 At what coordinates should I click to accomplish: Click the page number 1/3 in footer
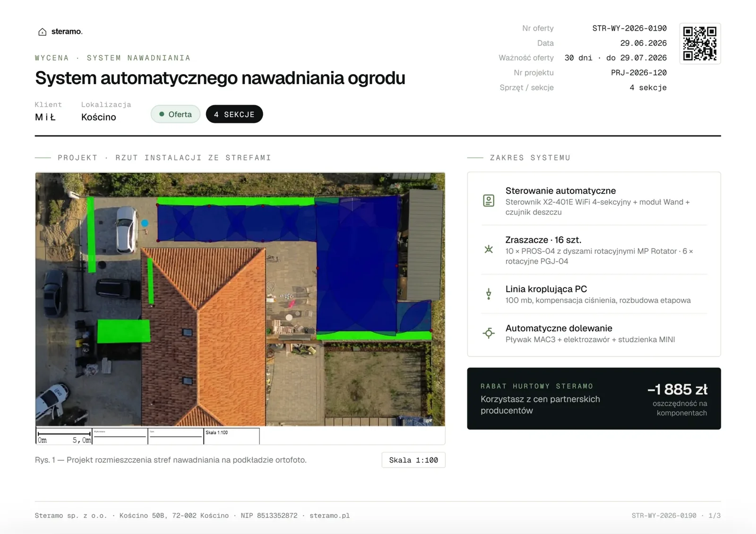(x=714, y=516)
